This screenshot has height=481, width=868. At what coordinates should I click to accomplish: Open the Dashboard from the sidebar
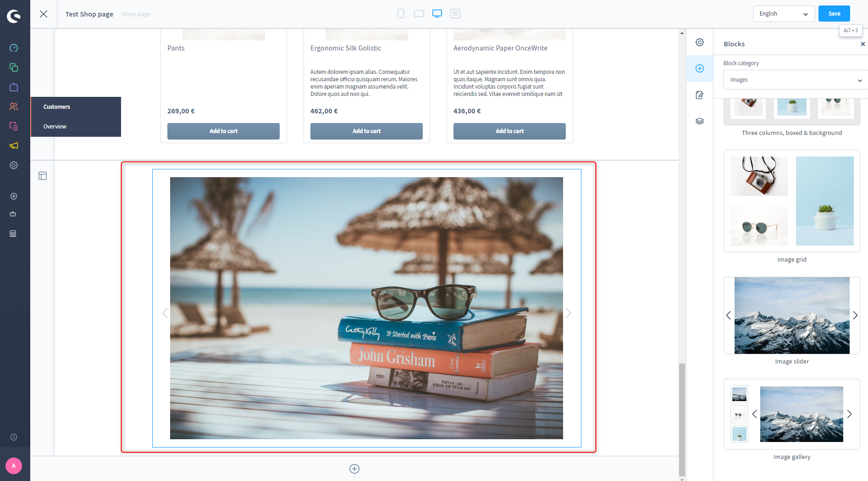(14, 47)
